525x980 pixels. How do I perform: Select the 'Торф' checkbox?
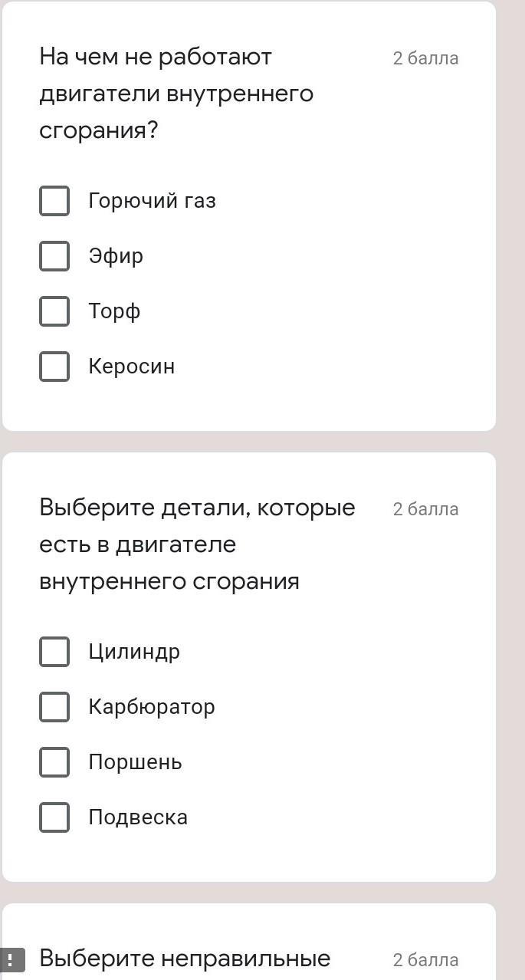(x=54, y=311)
